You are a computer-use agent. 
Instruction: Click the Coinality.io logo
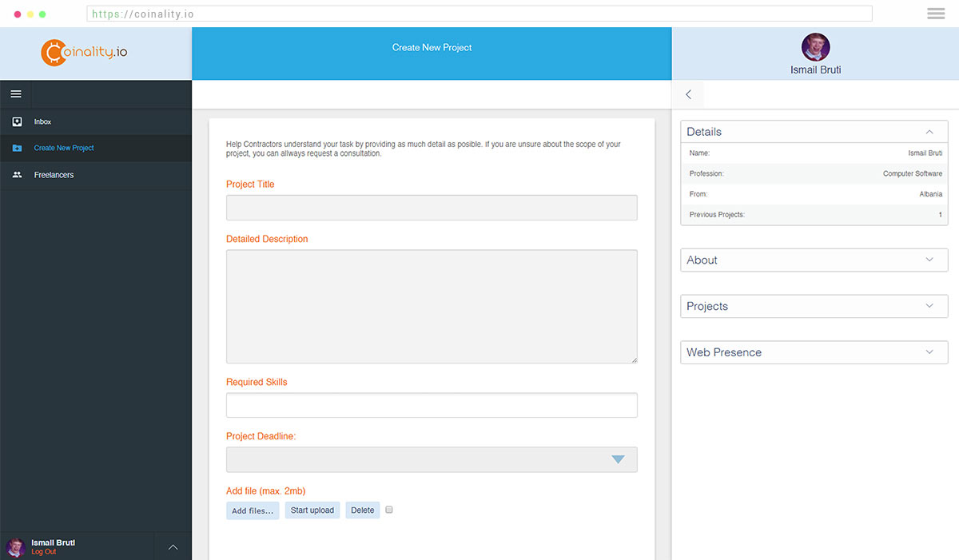tap(84, 53)
